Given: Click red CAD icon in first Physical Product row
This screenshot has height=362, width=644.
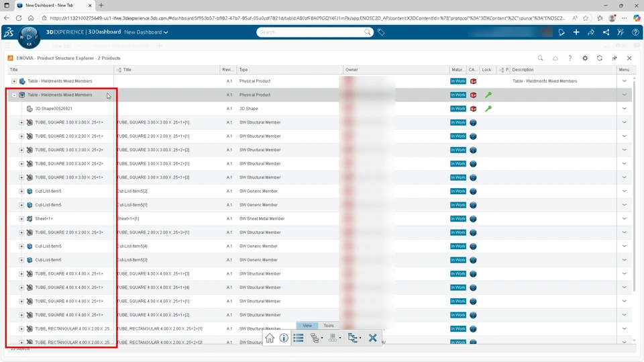Looking at the screenshot, I should pyautogui.click(x=473, y=81).
